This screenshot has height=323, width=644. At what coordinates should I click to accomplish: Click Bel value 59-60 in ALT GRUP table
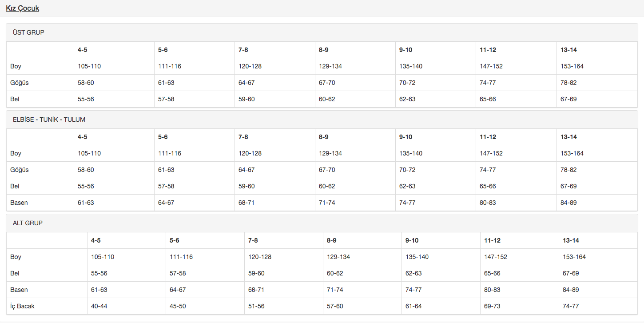click(x=256, y=273)
